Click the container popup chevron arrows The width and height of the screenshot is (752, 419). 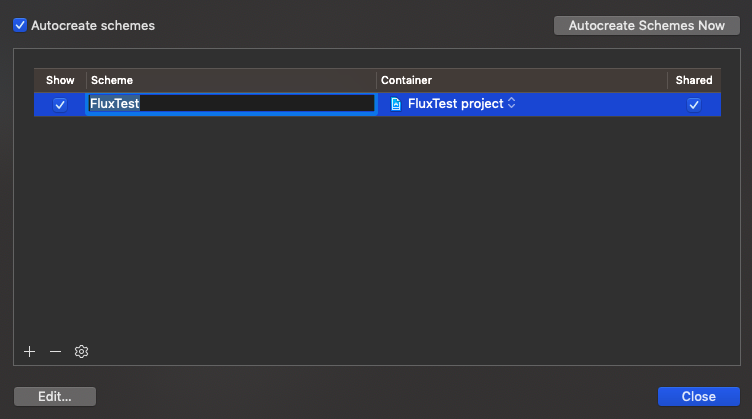click(x=512, y=103)
